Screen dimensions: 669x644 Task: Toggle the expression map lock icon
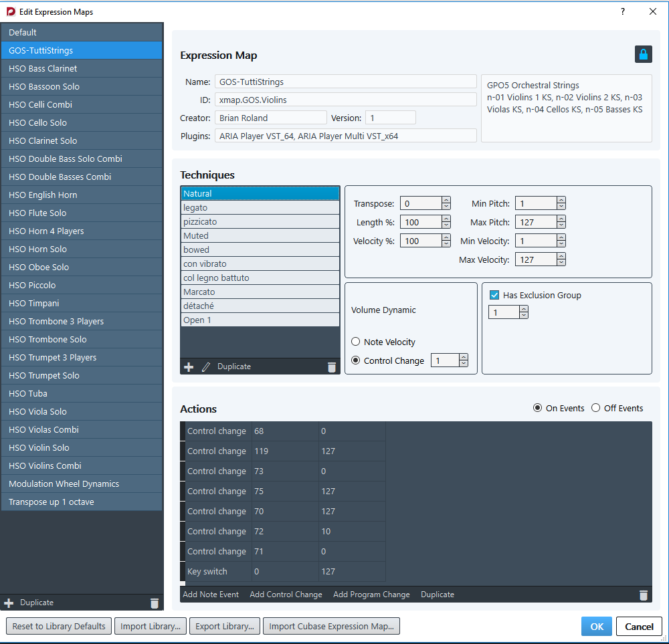(643, 54)
